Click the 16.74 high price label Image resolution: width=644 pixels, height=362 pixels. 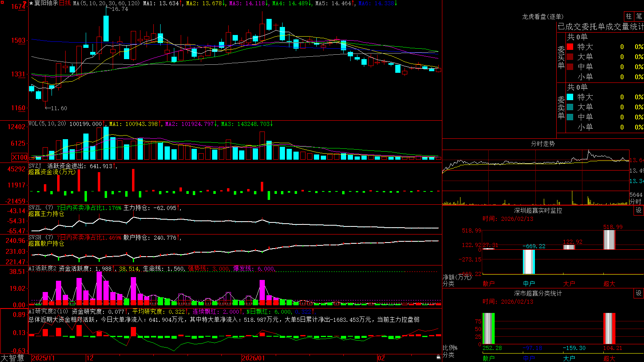click(120, 9)
